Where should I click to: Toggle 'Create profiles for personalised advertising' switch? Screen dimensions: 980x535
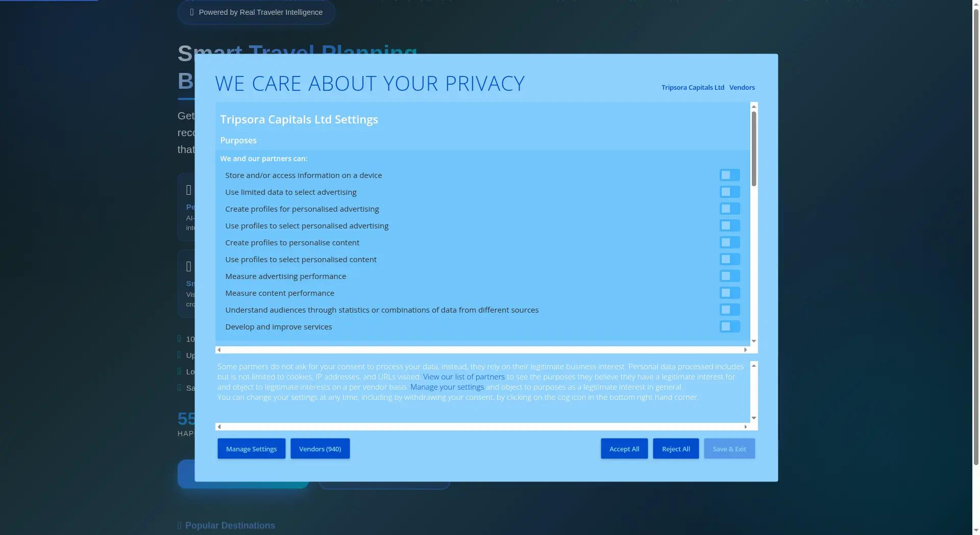pyautogui.click(x=729, y=209)
